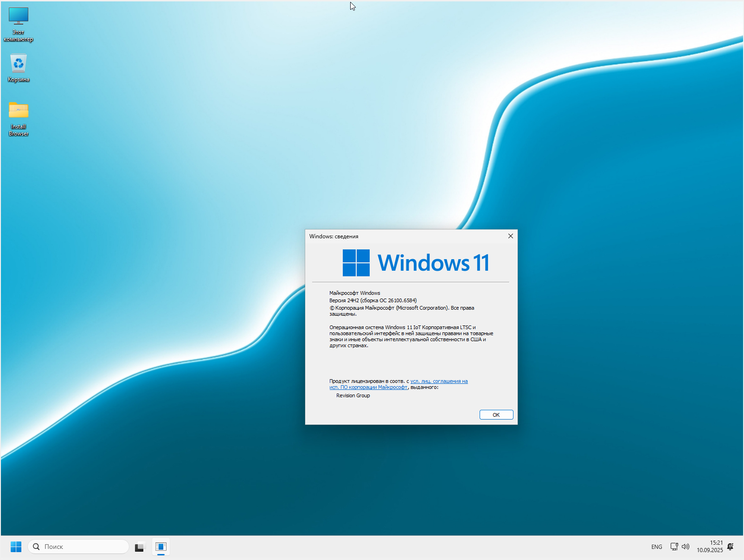Image resolution: width=744 pixels, height=560 pixels.
Task: Open Task View from the taskbar
Action: (x=140, y=547)
